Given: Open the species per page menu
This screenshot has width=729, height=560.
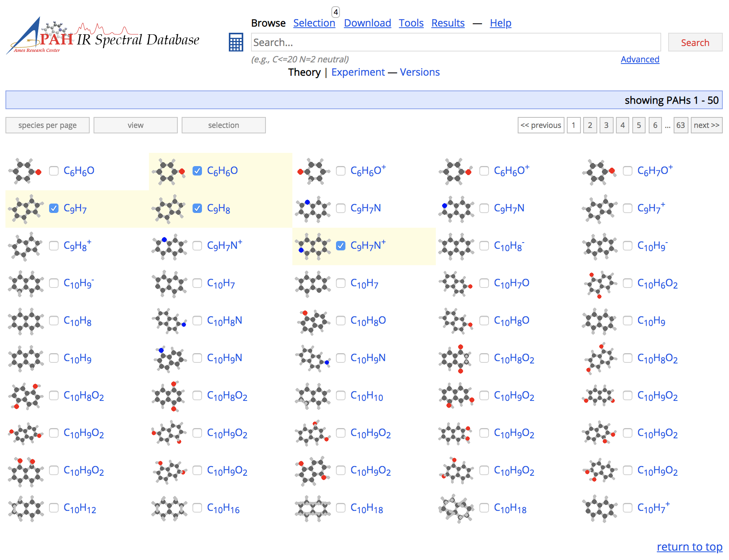Looking at the screenshot, I should [x=48, y=125].
